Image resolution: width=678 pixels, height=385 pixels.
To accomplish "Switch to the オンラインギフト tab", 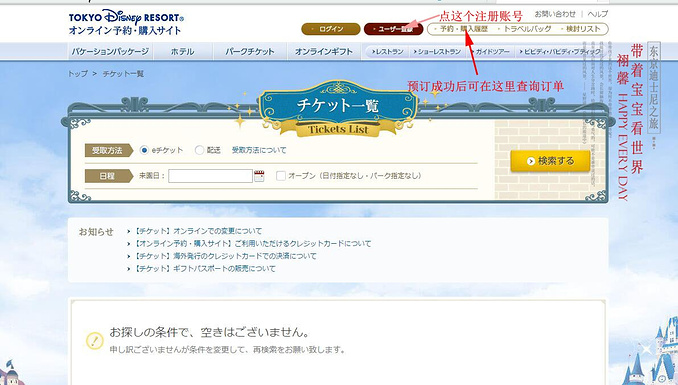I will coord(324,51).
